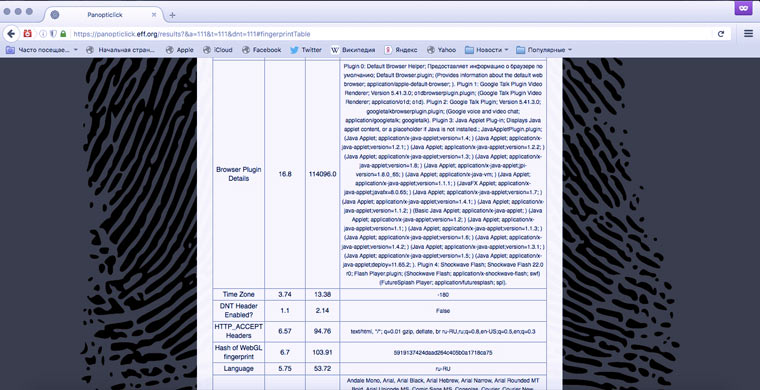Viewport: 760px width, 390px height.
Task: Open the Twitter bookmark
Action: pyautogui.click(x=306, y=49)
